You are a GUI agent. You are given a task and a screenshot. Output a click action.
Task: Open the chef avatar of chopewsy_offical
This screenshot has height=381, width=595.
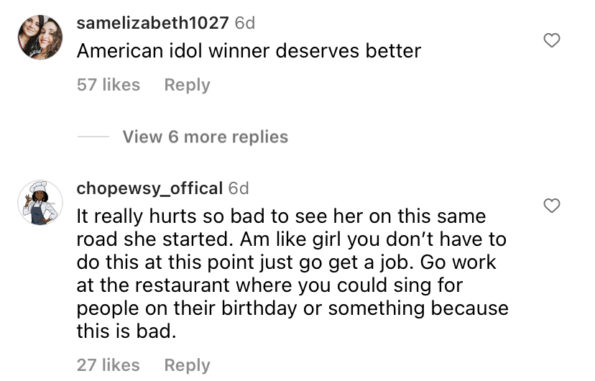click(x=40, y=203)
